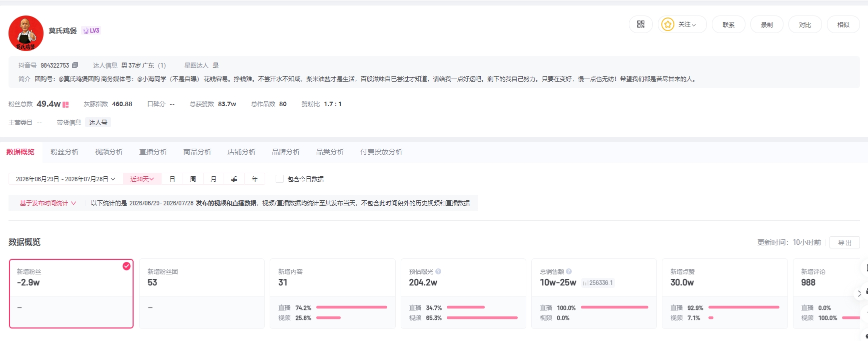The width and height of the screenshot is (868, 341).
Task: Click the 总获赞数 value 83.7w
Action: 227,104
